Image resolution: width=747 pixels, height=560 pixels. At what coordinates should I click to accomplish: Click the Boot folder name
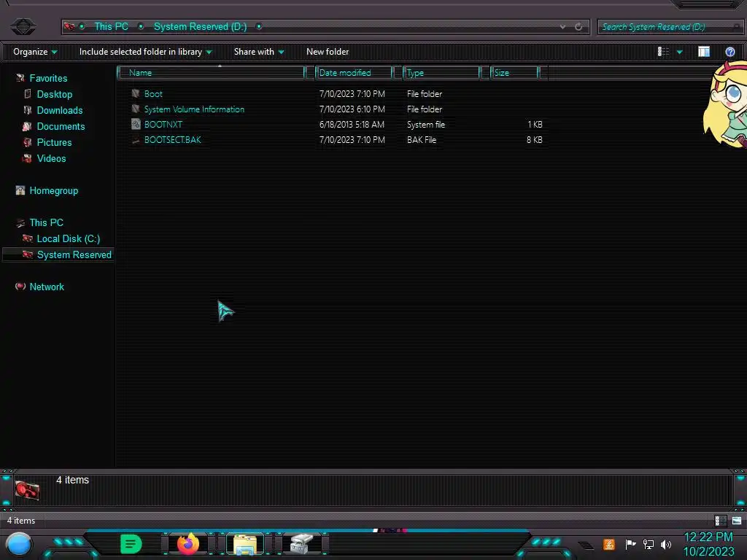tap(153, 94)
